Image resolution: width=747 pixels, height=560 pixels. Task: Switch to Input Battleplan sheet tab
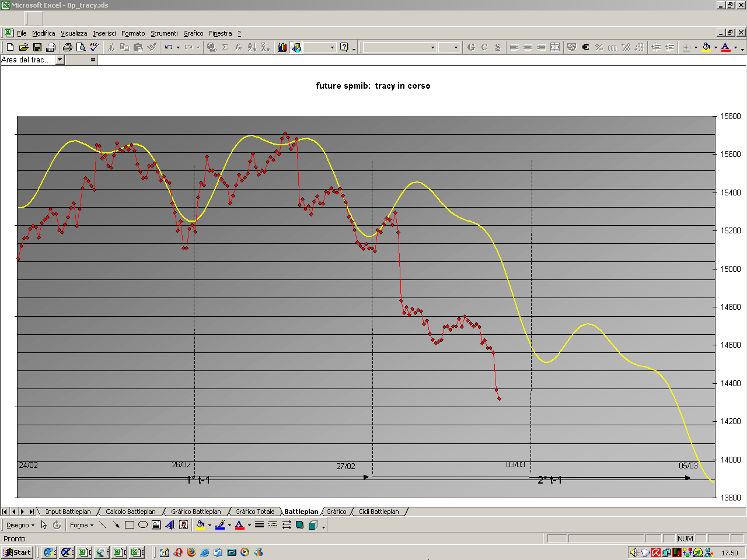68,512
